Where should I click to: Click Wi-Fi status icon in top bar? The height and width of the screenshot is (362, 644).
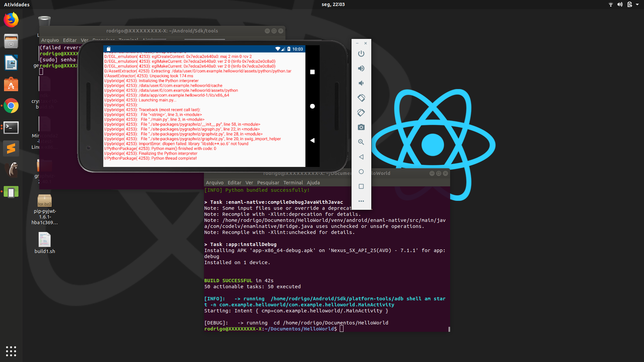pyautogui.click(x=611, y=4)
